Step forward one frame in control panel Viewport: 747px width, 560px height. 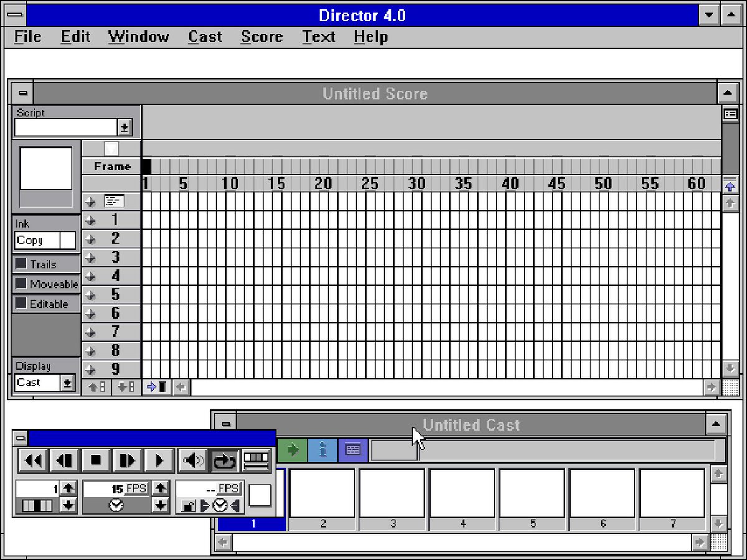[128, 460]
